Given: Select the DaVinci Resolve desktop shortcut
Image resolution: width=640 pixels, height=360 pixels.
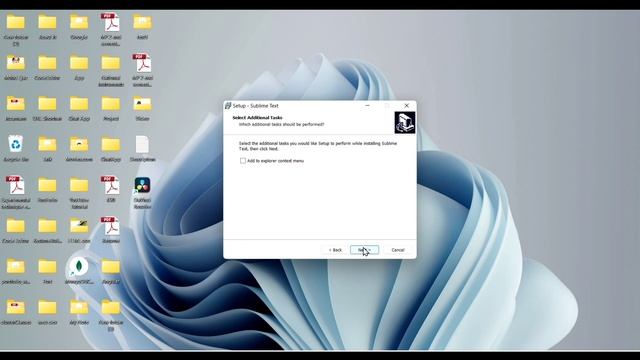Looking at the screenshot, I should [x=142, y=192].
